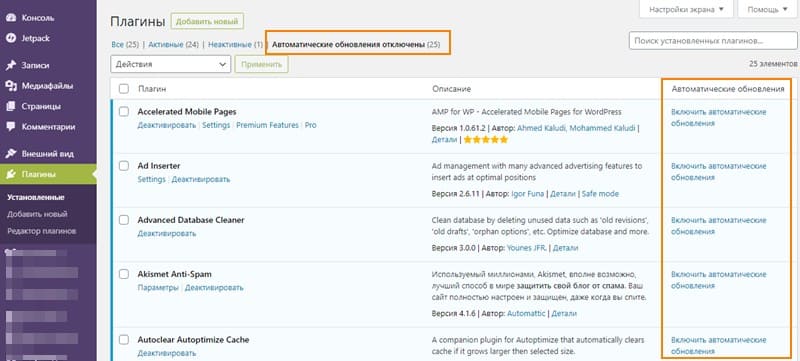The image size is (800, 361).
Task: Click the Медиафайлы media icon
Action: tap(11, 86)
